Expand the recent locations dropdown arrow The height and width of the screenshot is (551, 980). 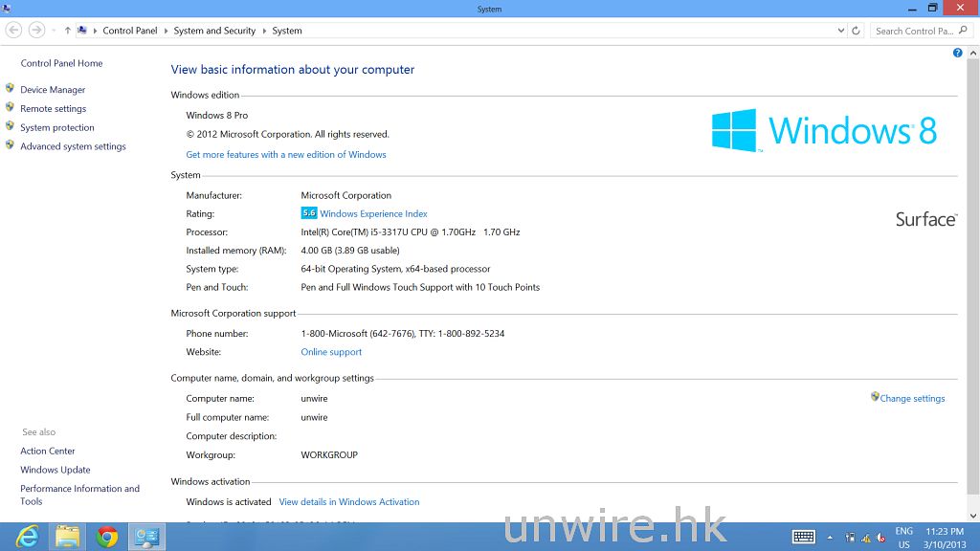pos(53,31)
